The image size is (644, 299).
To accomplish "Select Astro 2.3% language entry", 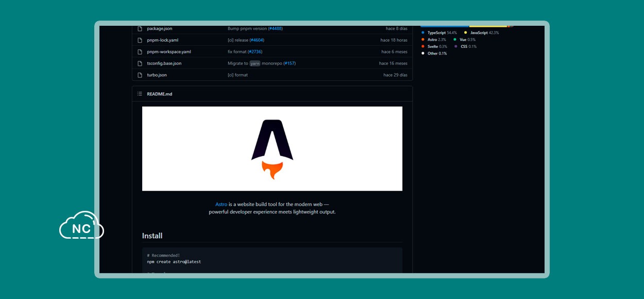I will coord(434,40).
